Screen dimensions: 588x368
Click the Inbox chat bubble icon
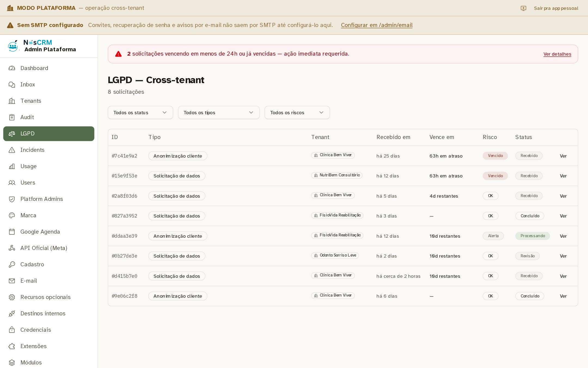pos(12,85)
